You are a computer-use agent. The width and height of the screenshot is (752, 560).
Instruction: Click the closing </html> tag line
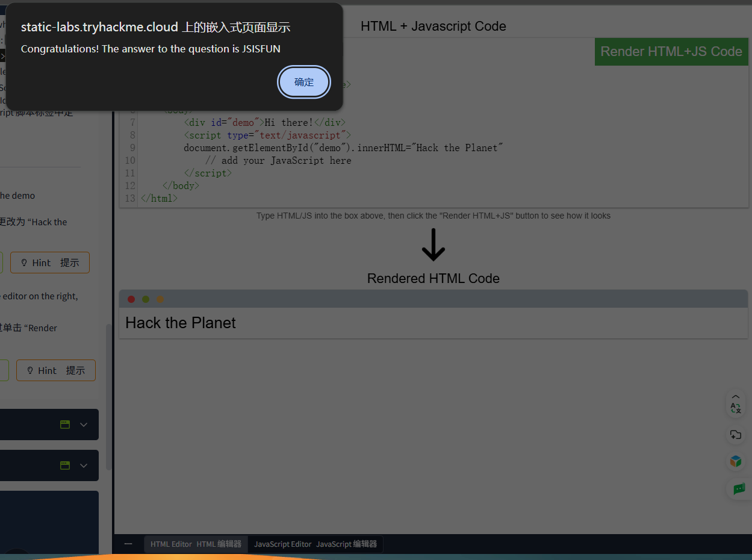[159, 198]
